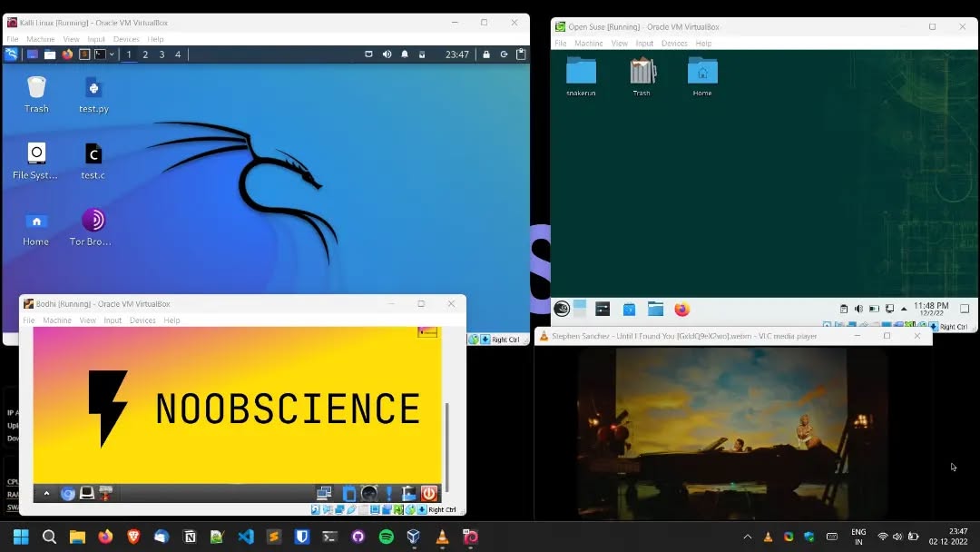Open View menu in Bodhi window
The image size is (980, 552).
[87, 320]
